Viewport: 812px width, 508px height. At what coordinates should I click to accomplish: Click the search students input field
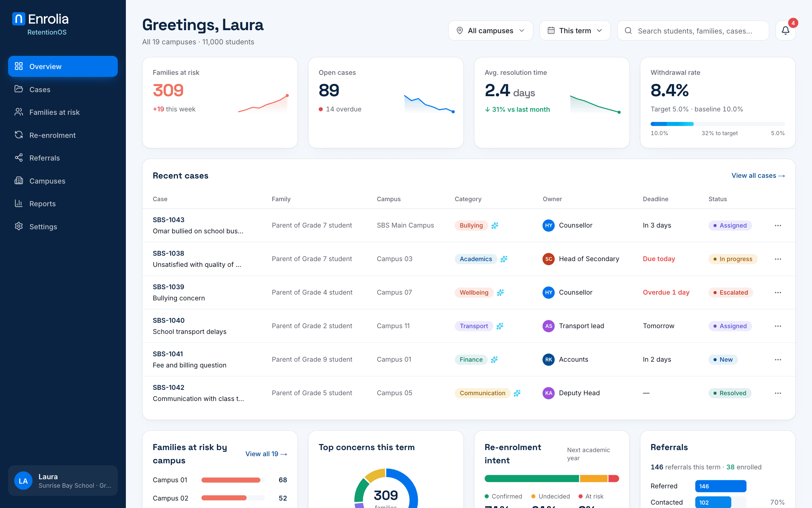[x=693, y=30]
